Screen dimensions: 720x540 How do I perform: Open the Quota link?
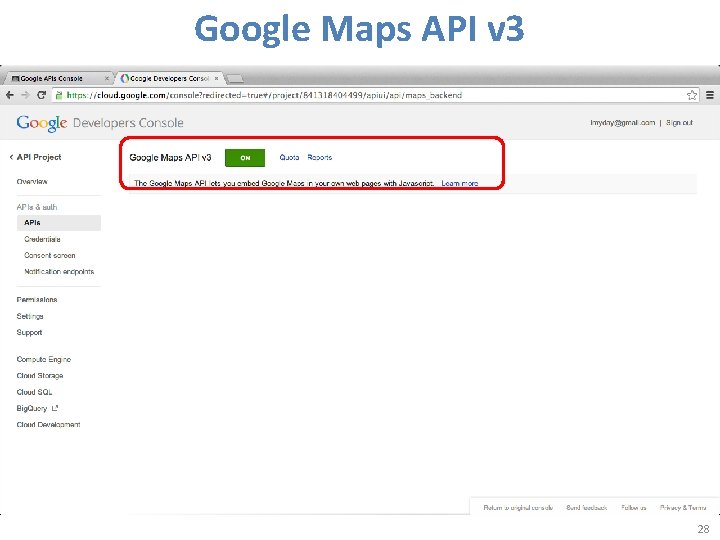289,157
